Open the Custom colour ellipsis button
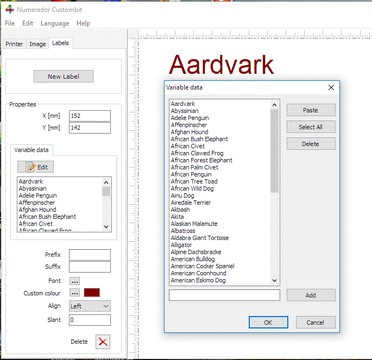 75,293
